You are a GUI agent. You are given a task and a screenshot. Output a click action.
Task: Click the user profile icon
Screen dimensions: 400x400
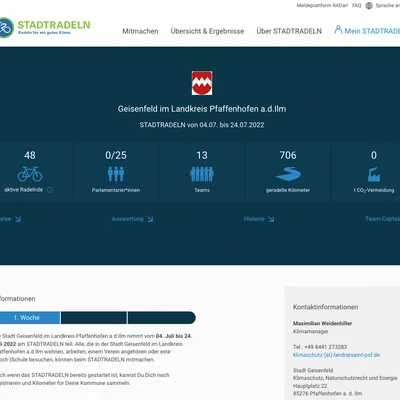(x=338, y=30)
